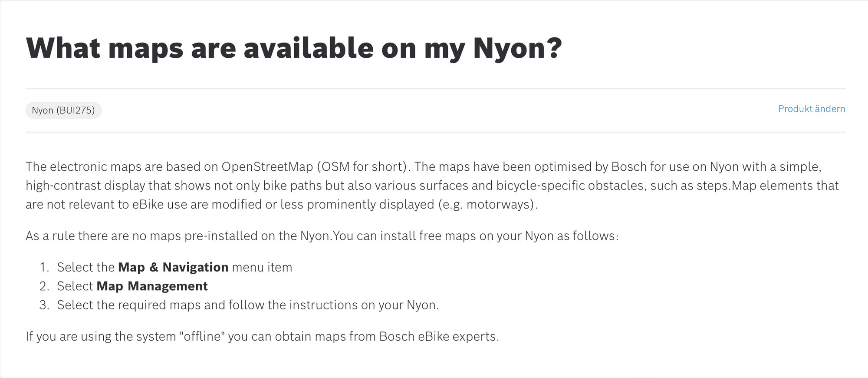Click the list number "1." marker
Image resolution: width=868 pixels, height=378 pixels.
pos(44,267)
